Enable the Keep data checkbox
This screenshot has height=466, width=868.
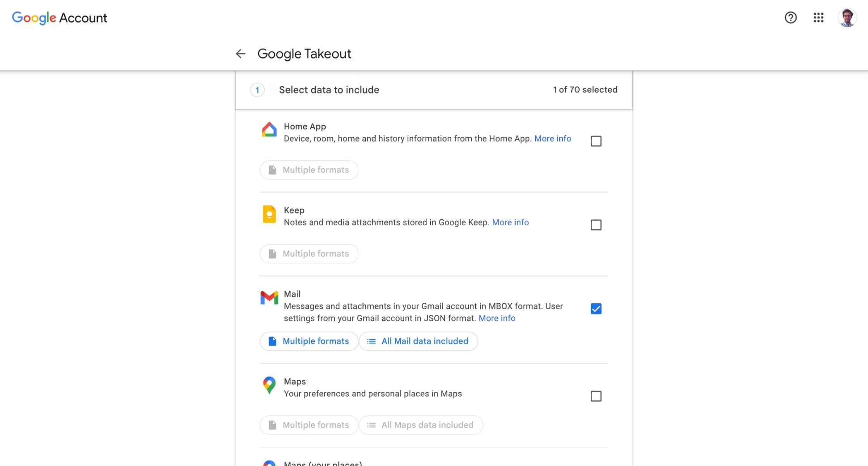(x=596, y=225)
